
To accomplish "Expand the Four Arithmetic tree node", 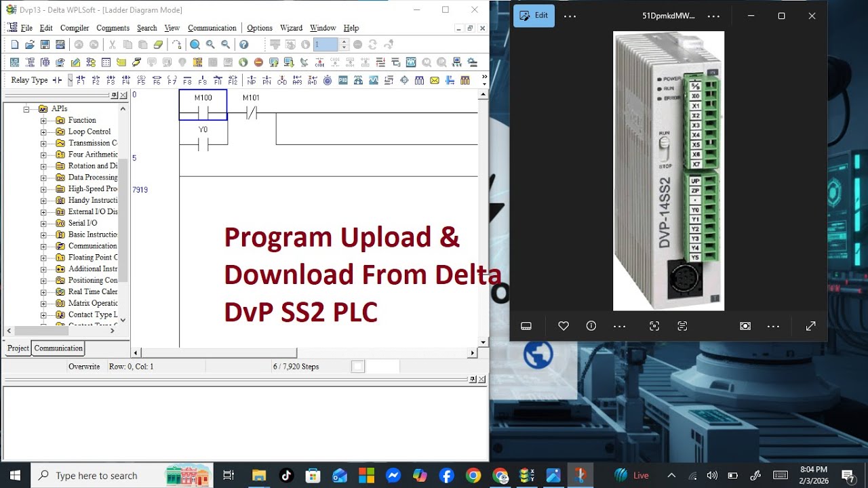I will click(x=43, y=155).
